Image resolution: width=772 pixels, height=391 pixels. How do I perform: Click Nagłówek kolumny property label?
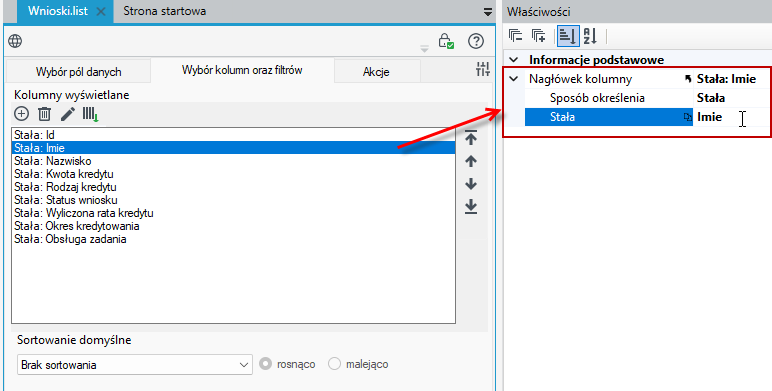(x=580, y=79)
